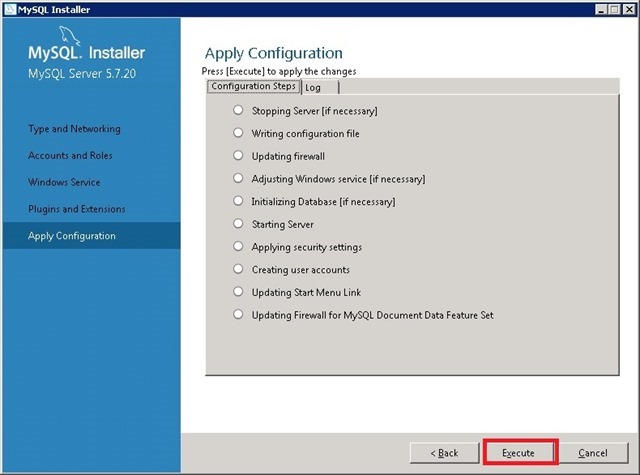This screenshot has height=475, width=640.
Task: Click the 'Applying security settings' text
Action: click(x=307, y=247)
